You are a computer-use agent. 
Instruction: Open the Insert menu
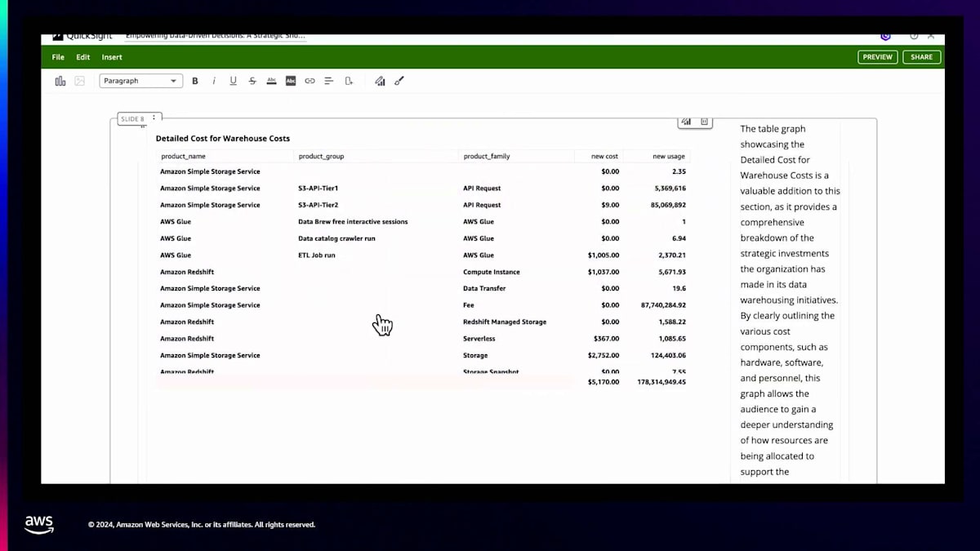112,57
